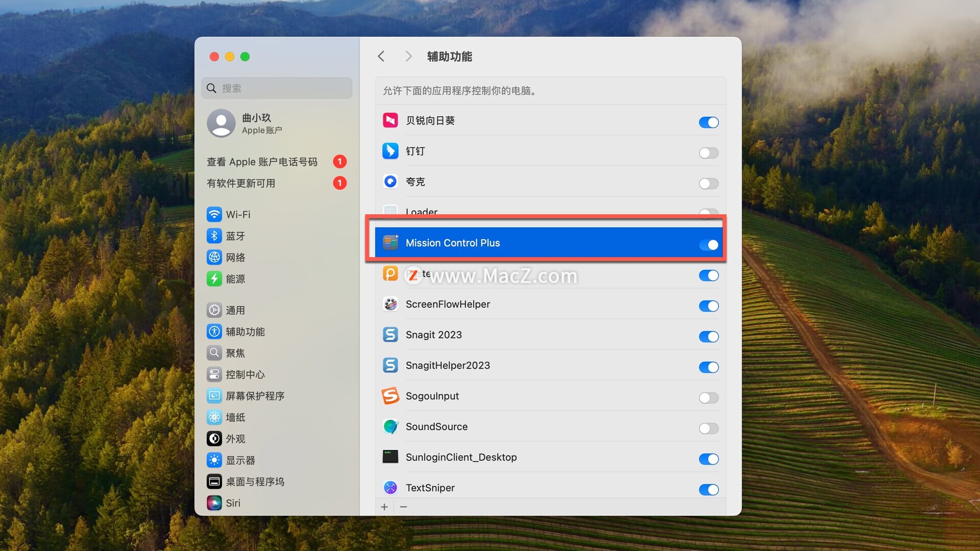Open Displays (显示器) sun icon
Image resolution: width=980 pixels, height=551 pixels.
click(x=214, y=460)
